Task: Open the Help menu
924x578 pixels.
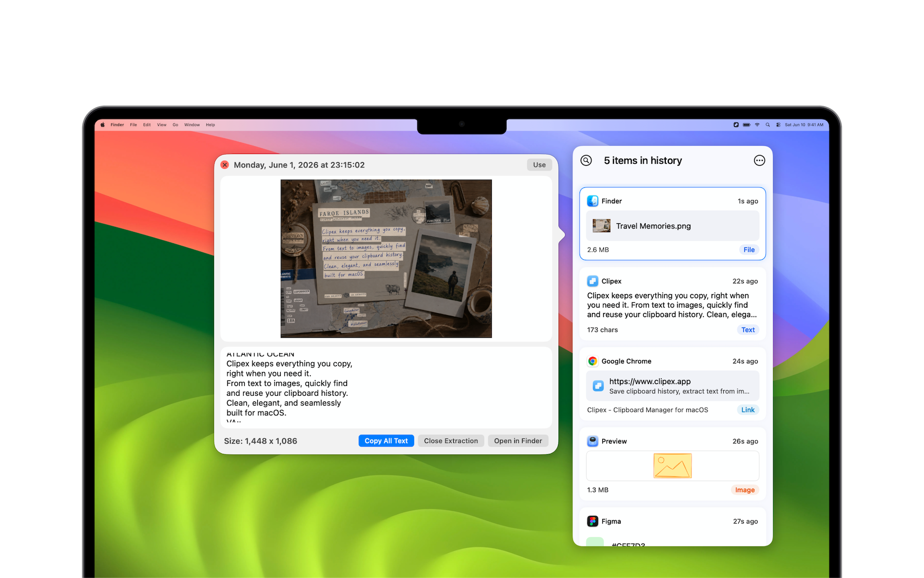Action: [210, 125]
